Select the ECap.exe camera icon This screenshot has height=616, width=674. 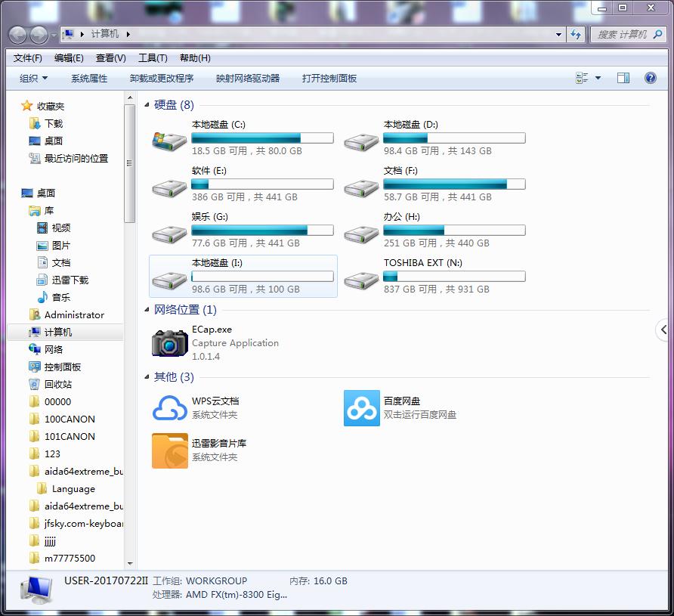tap(169, 342)
